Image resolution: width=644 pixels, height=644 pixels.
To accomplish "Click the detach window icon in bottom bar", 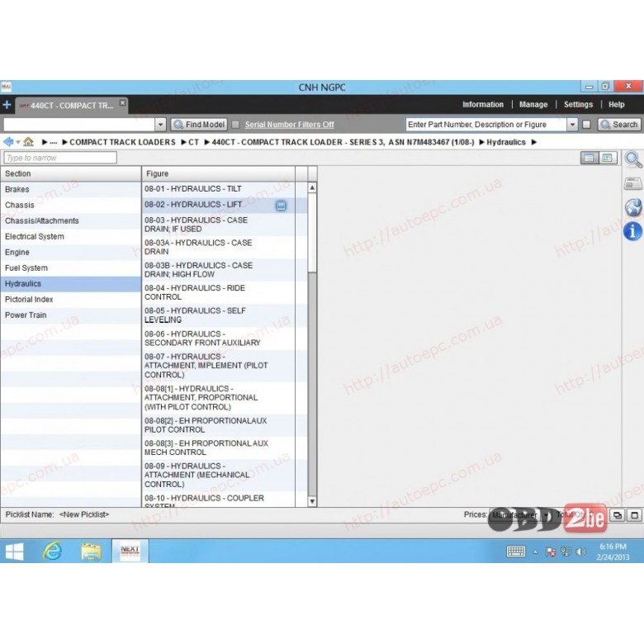I will pos(618,514).
